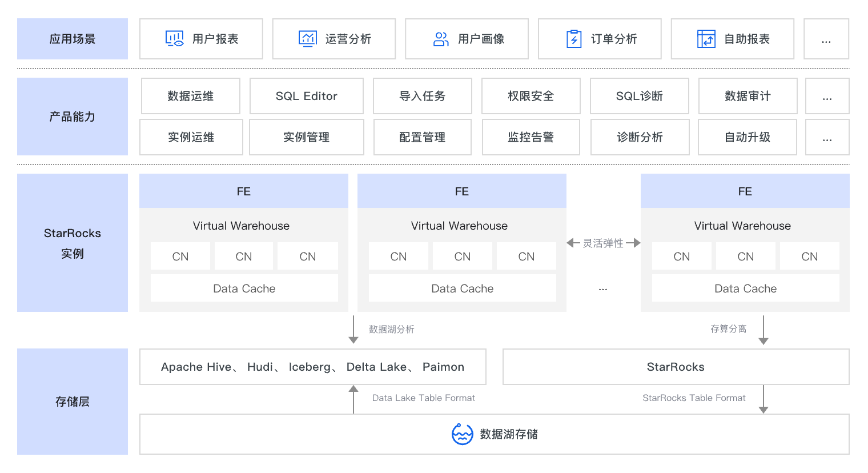This screenshot has width=868, height=473.
Task: Click the first Data Cache bar
Action: tap(244, 288)
